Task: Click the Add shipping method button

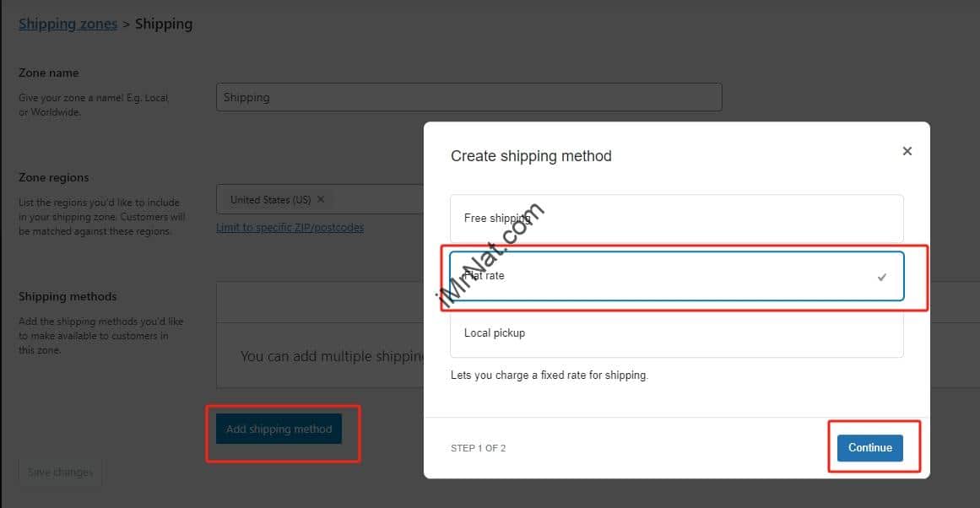Action: tap(279, 430)
